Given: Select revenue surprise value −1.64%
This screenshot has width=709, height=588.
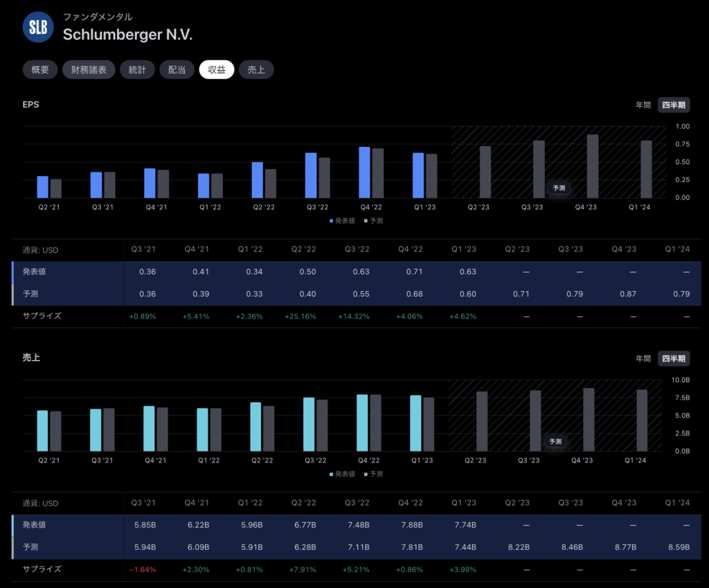Looking at the screenshot, I should 143,569.
